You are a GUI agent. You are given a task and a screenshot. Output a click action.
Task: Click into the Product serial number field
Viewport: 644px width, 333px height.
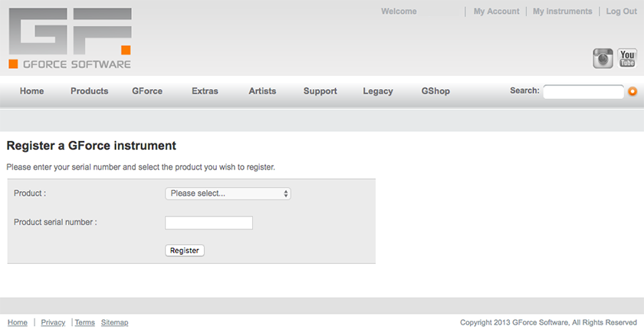(x=209, y=223)
